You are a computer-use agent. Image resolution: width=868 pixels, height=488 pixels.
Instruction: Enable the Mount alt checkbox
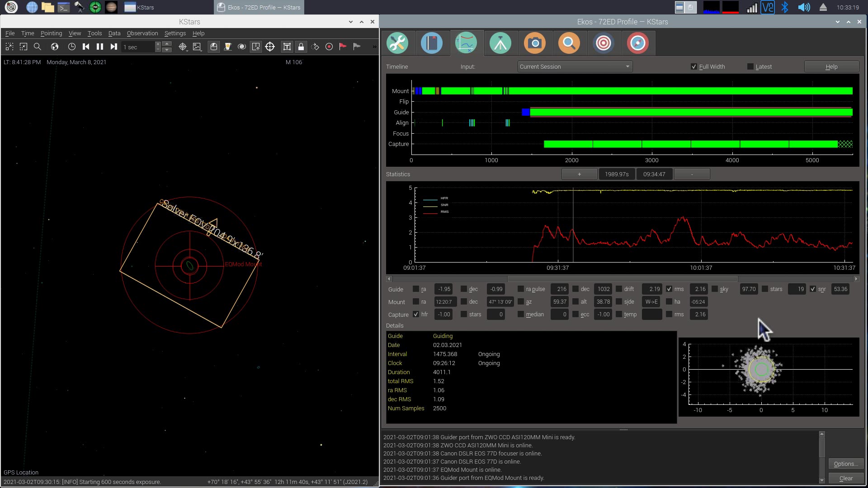click(x=576, y=302)
